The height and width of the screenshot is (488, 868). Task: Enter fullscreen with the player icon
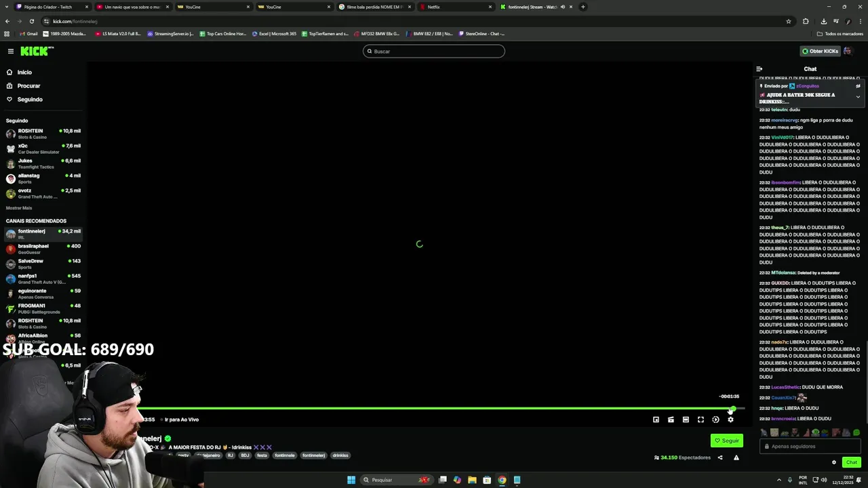701,420
